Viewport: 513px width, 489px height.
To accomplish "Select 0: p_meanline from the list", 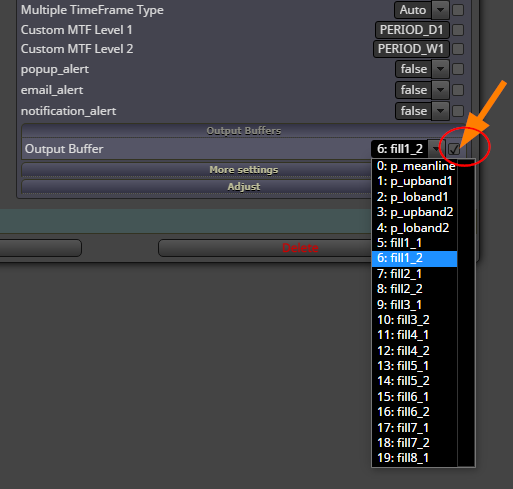I will pos(414,166).
